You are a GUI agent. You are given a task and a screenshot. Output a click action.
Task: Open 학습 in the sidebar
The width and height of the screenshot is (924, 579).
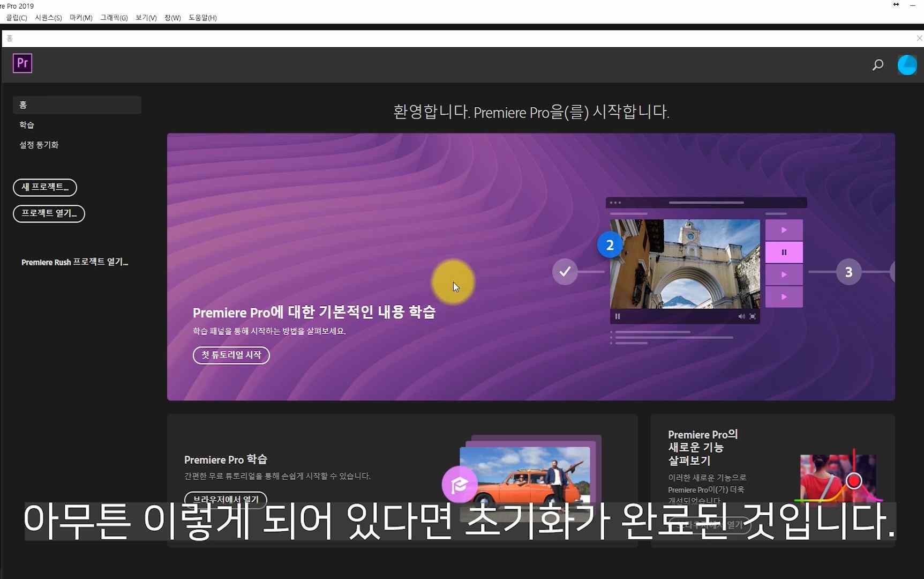[27, 125]
